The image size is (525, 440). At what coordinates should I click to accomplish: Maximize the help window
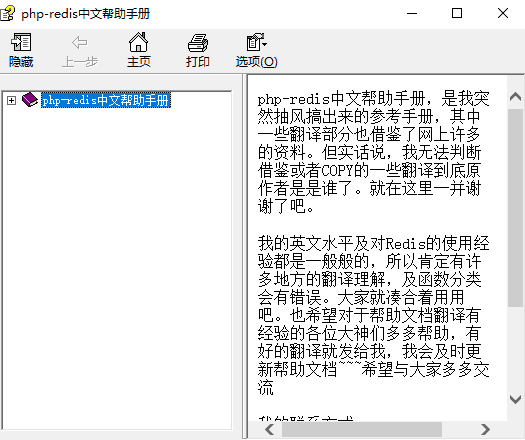pyautogui.click(x=457, y=13)
